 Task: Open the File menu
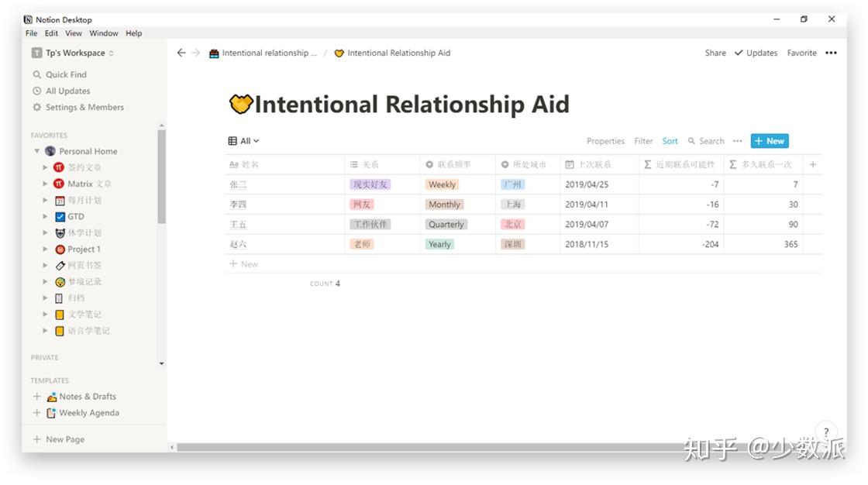[x=32, y=33]
